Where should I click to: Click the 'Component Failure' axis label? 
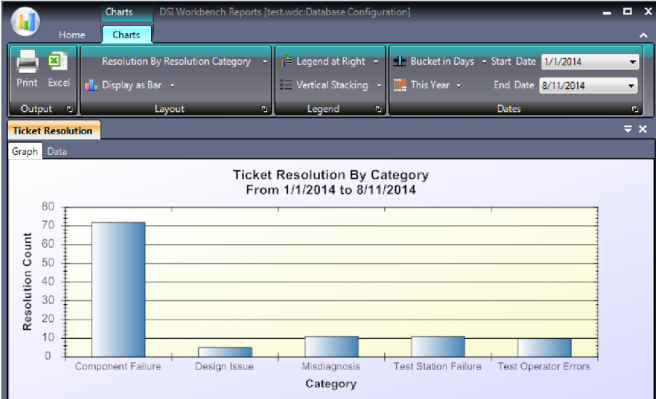click(x=118, y=366)
